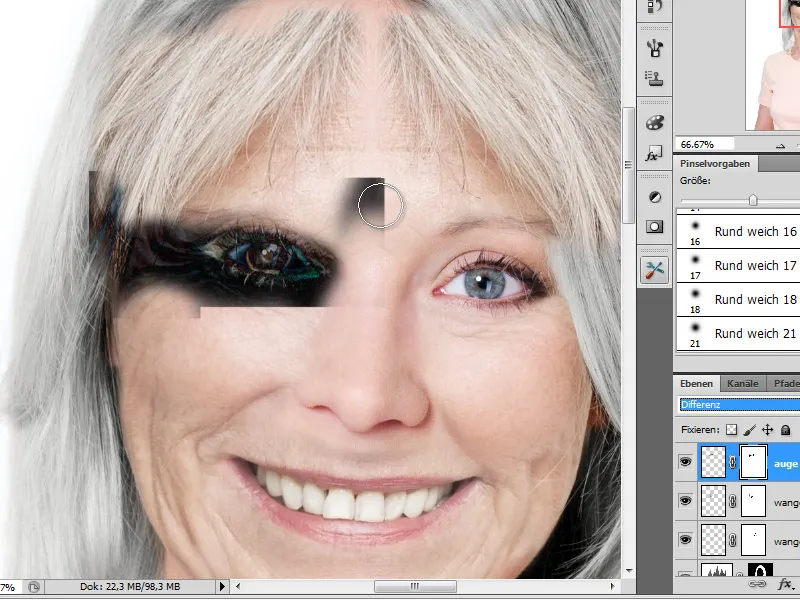The image size is (800, 600).
Task: Select second wange layer image thumbnail
Action: pos(713,540)
